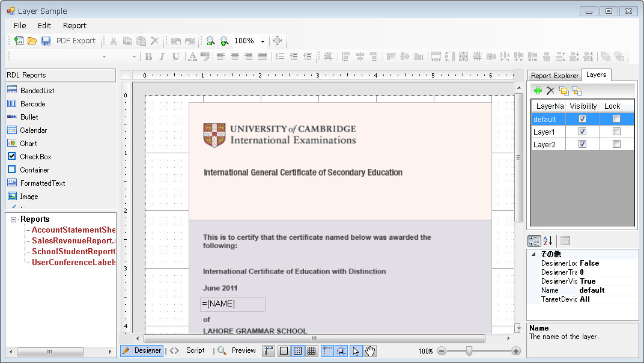Add a new layer with green plus
644x363 pixels.
click(538, 91)
